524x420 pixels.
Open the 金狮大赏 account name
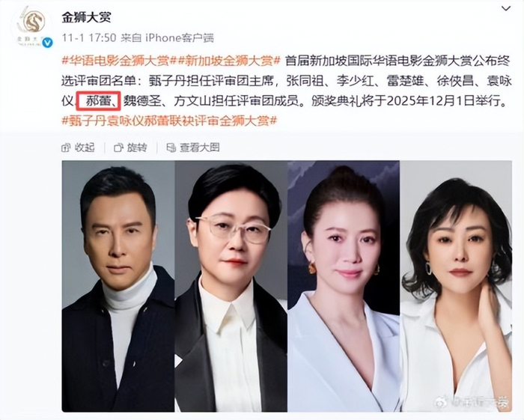click(x=86, y=17)
